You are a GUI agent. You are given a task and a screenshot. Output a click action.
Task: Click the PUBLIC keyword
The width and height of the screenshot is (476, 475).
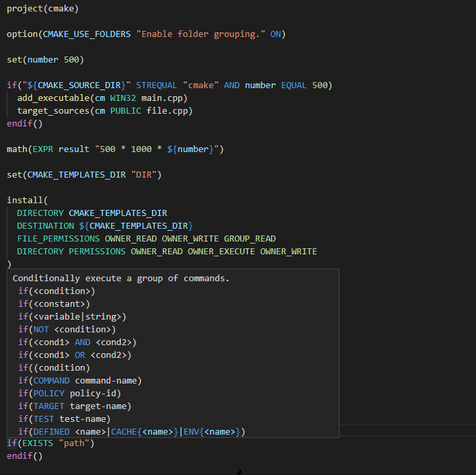[125, 110]
